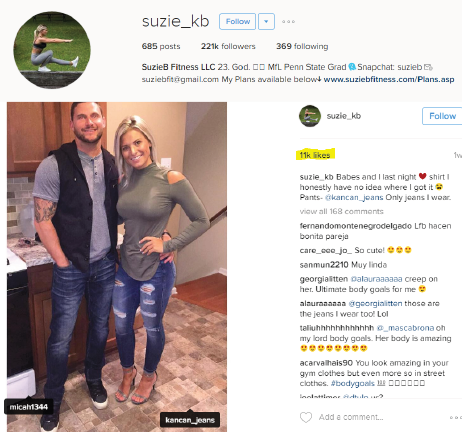This screenshot has height=432, width=462.
Task: Open the post options three-dot icon
Action: [x=455, y=417]
